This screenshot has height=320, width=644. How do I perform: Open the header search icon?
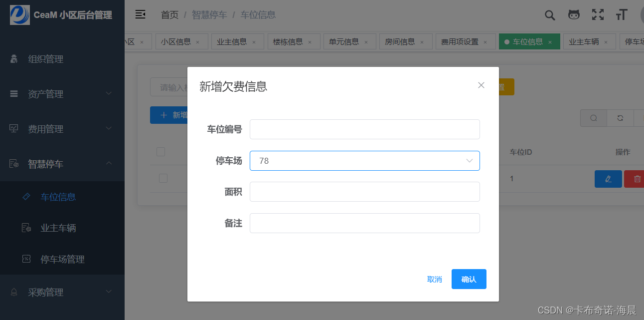point(550,15)
